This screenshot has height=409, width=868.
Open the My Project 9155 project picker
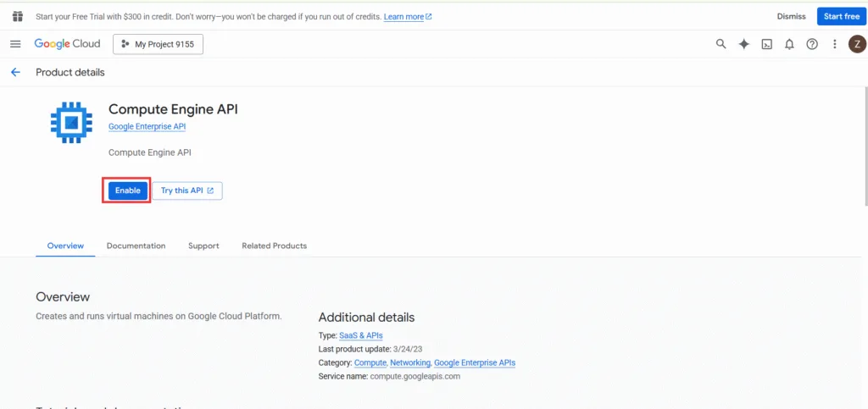[x=158, y=45]
